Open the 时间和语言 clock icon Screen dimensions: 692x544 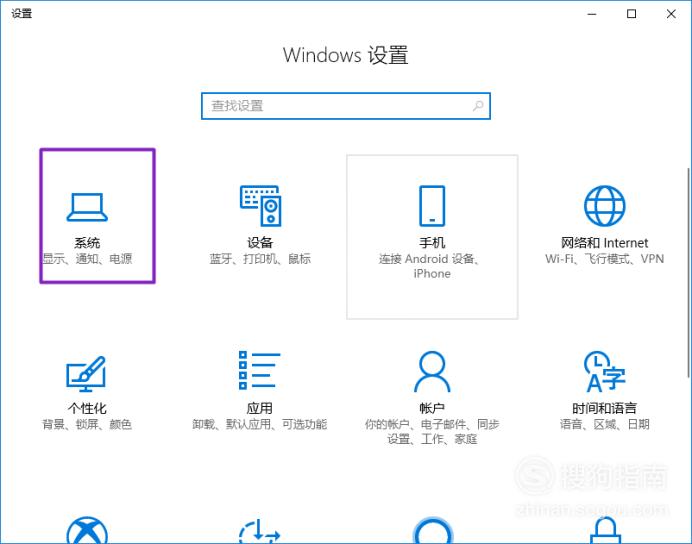pyautogui.click(x=605, y=371)
